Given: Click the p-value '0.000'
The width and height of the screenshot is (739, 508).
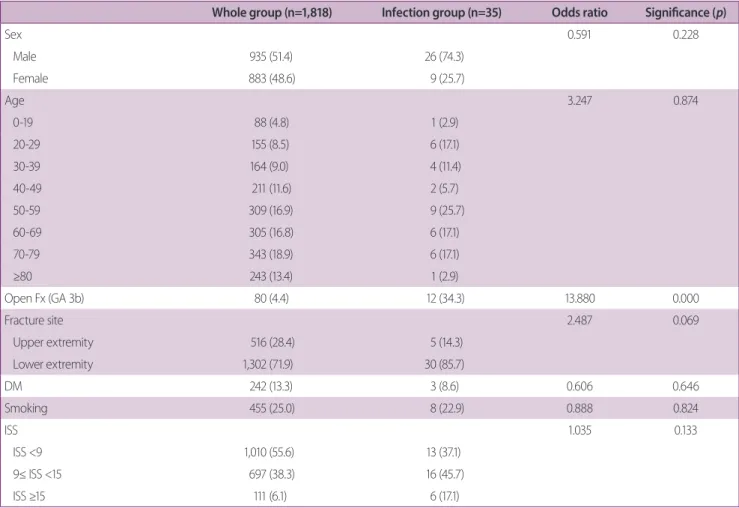Looking at the screenshot, I should pos(686,298).
